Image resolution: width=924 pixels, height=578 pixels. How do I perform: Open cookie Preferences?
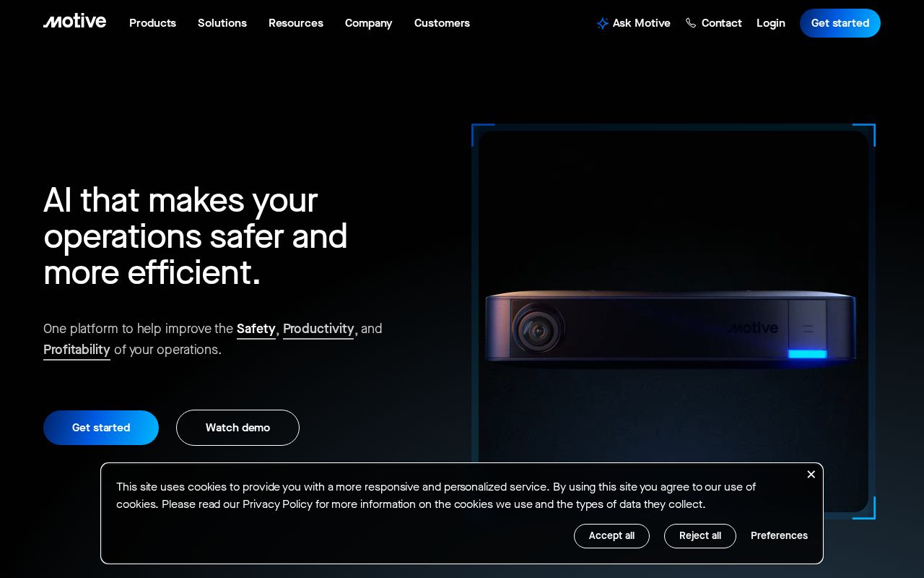(779, 536)
